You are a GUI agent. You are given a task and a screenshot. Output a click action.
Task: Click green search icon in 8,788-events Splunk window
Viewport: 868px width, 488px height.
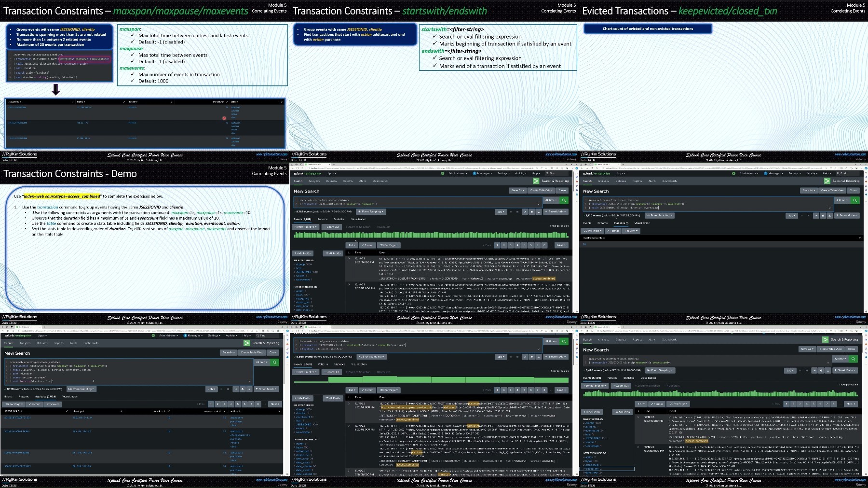click(x=564, y=200)
